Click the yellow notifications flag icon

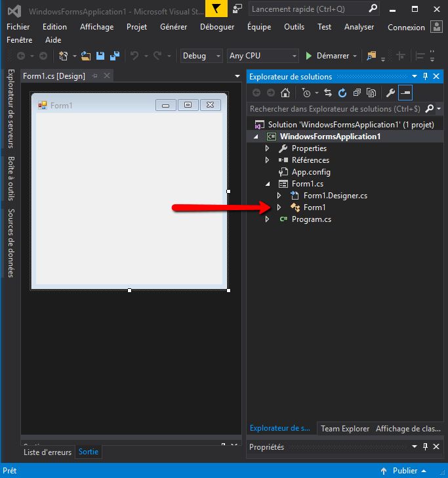216,9
